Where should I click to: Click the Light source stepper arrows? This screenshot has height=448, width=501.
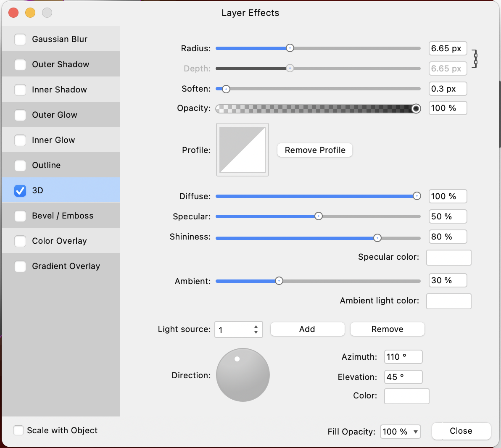pyautogui.click(x=256, y=329)
